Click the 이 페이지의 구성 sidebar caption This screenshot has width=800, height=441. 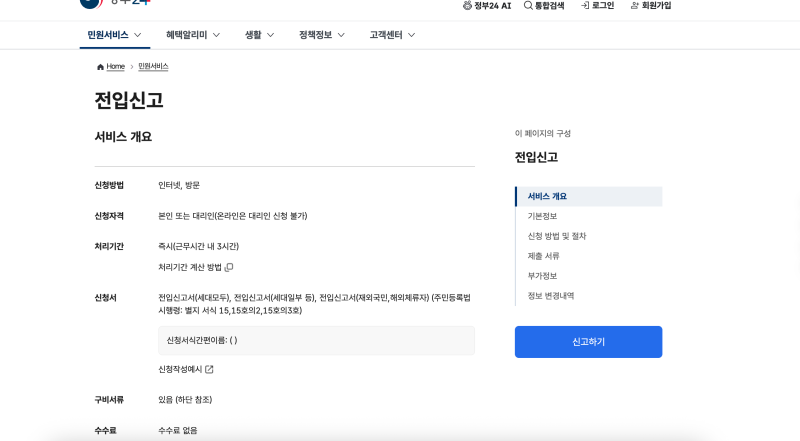(543, 133)
